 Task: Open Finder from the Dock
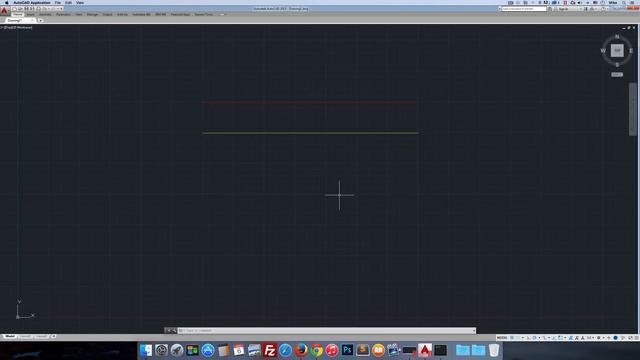point(146,350)
